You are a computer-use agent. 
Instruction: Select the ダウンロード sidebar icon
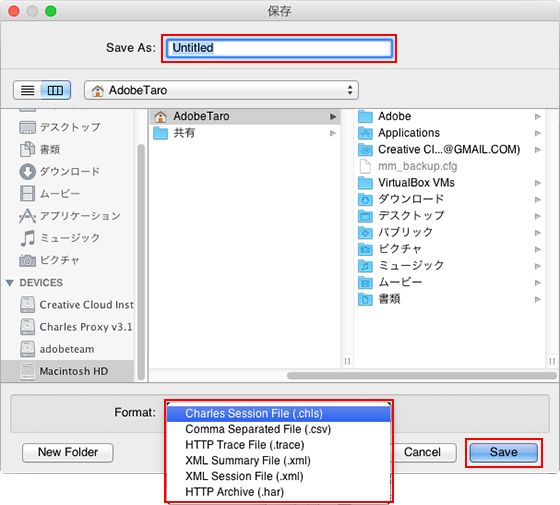[x=27, y=171]
